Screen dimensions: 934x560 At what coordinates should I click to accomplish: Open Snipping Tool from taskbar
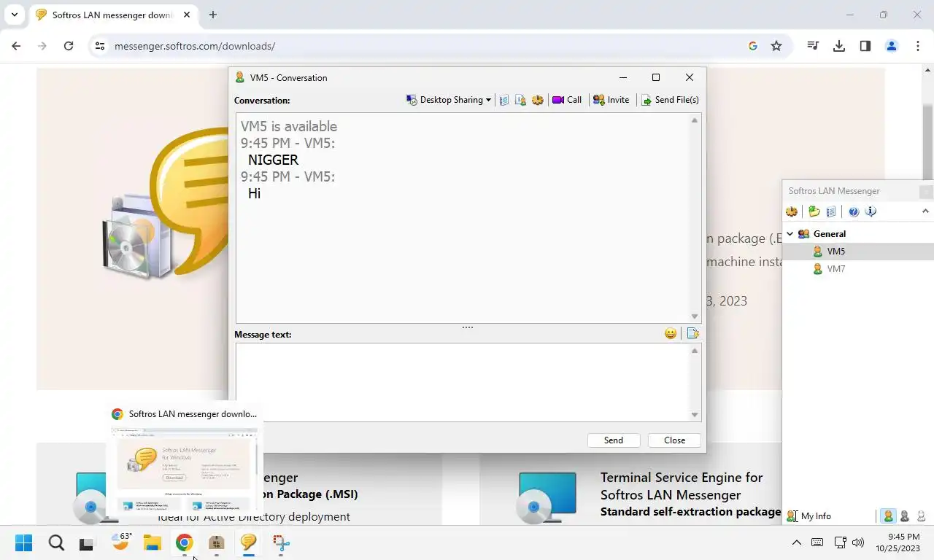pyautogui.click(x=281, y=542)
